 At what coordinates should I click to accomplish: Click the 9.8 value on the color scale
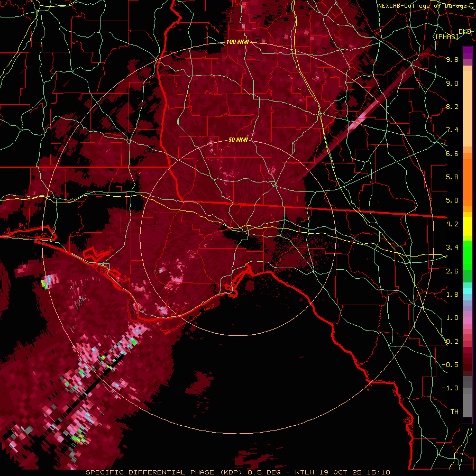pos(452,59)
